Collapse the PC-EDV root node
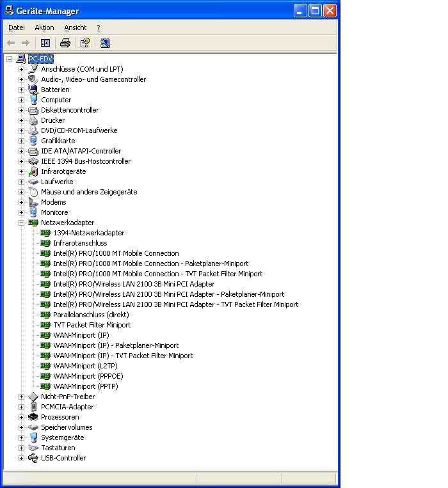Image resolution: width=448 pixels, height=488 pixels. tap(10, 59)
